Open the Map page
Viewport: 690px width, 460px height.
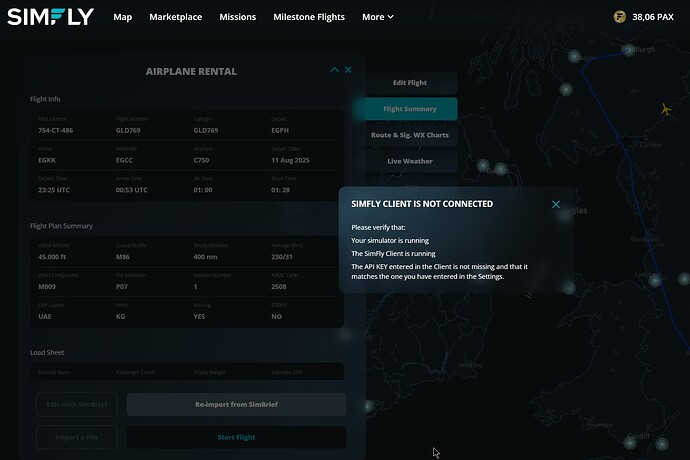[122, 17]
